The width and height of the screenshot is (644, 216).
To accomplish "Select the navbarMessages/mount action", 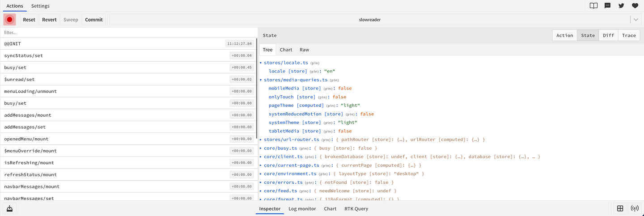I will (x=128, y=186).
